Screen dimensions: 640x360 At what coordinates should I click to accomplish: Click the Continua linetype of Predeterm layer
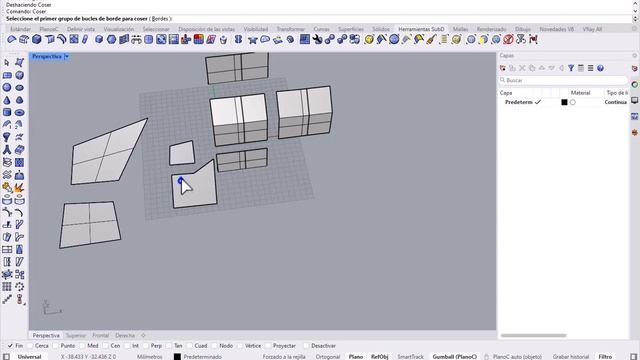(x=616, y=102)
